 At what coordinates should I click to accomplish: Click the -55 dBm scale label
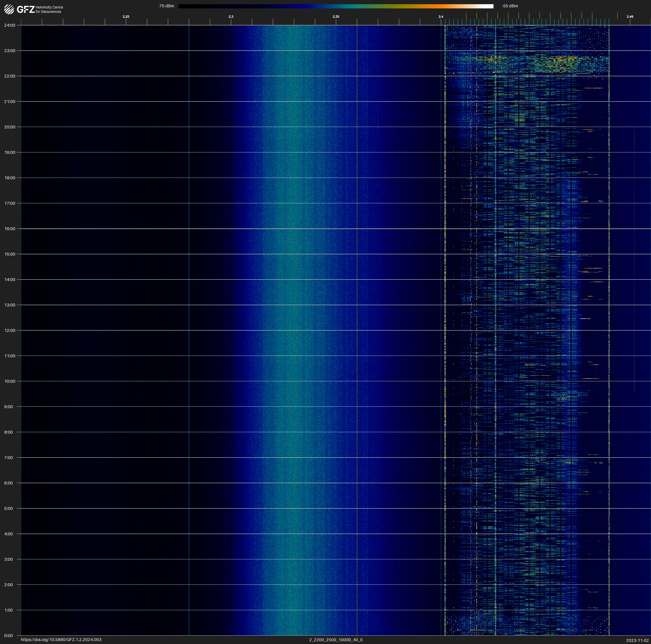click(510, 6)
